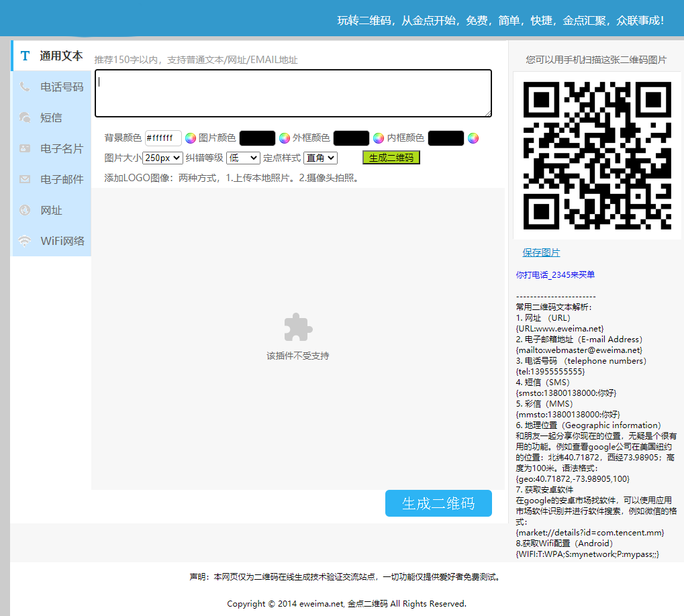Image resolution: width=684 pixels, height=616 pixels.
Task: Click the green 生成二维码 button
Action: [391, 158]
